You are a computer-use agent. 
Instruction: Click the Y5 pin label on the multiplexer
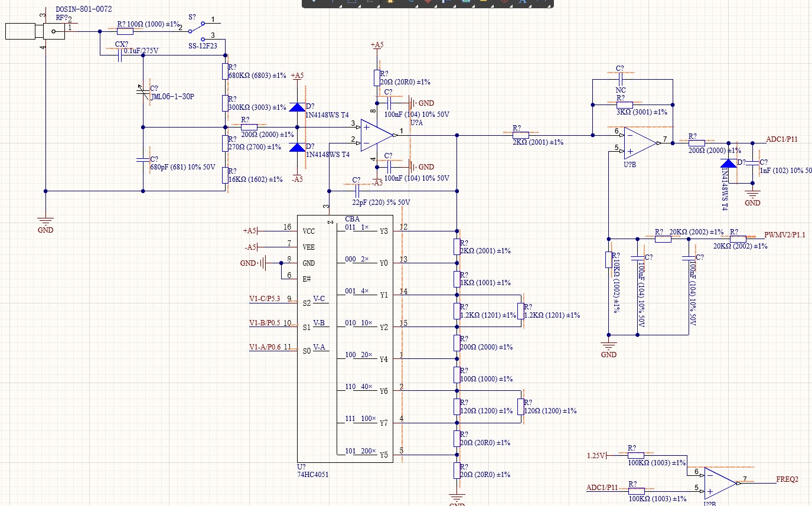tap(384, 455)
